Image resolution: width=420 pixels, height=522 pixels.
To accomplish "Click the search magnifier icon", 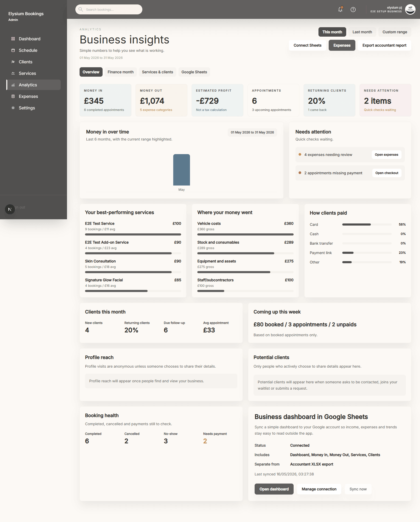I will tap(81, 9).
